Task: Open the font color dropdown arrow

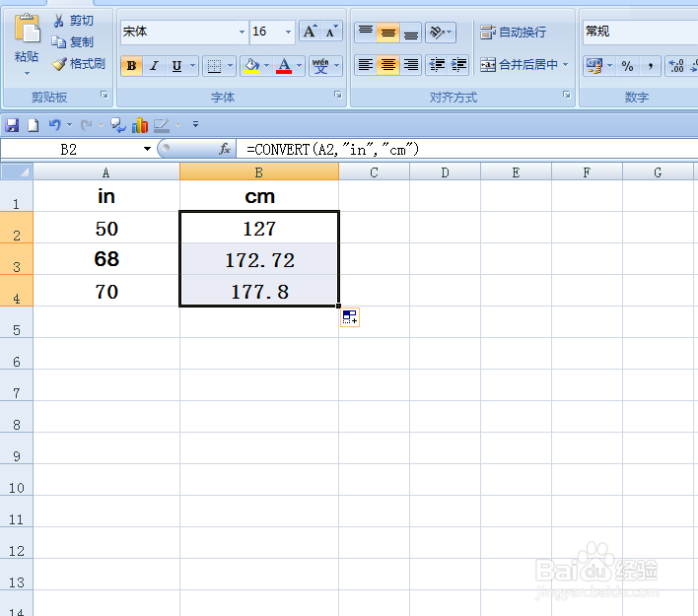Action: tap(299, 66)
